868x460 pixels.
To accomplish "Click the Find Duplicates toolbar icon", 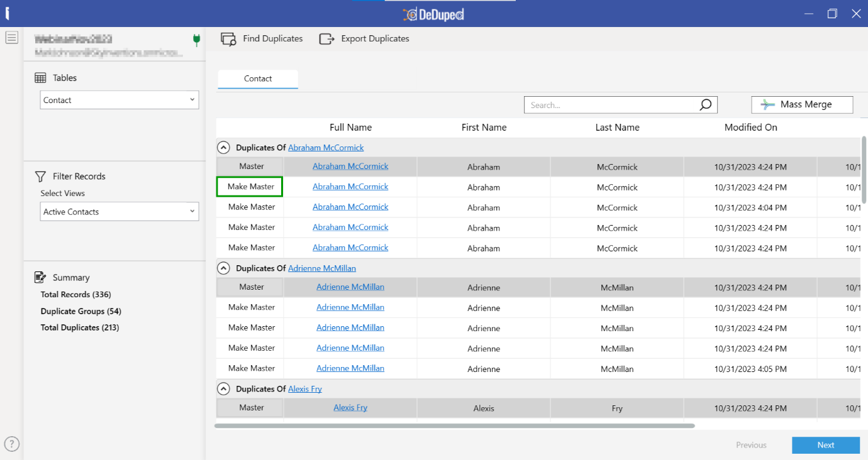I will pos(228,39).
